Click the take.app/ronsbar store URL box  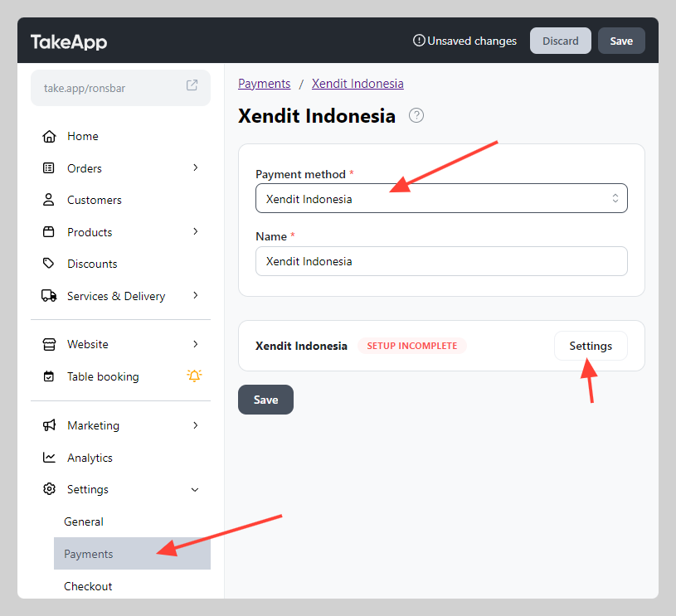pos(121,88)
